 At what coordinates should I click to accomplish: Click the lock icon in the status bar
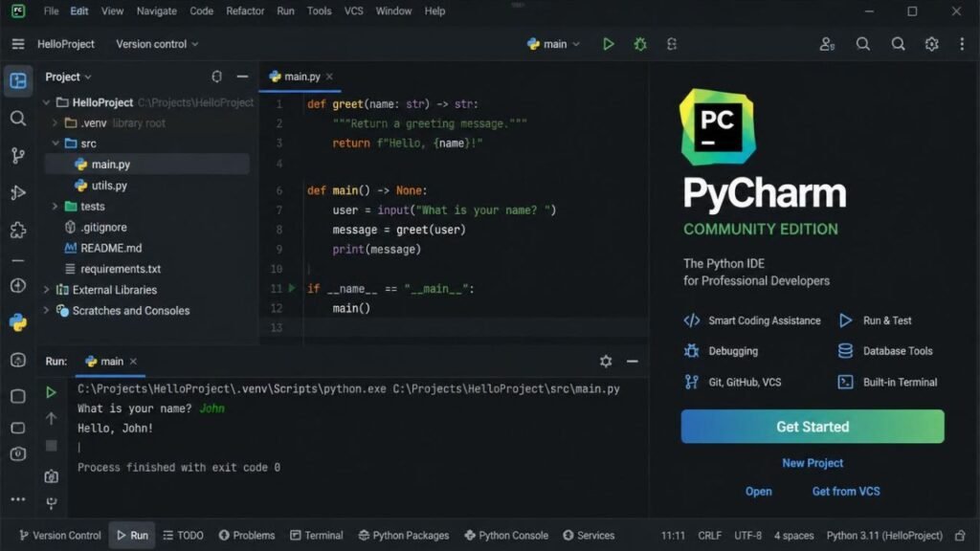pos(960,536)
